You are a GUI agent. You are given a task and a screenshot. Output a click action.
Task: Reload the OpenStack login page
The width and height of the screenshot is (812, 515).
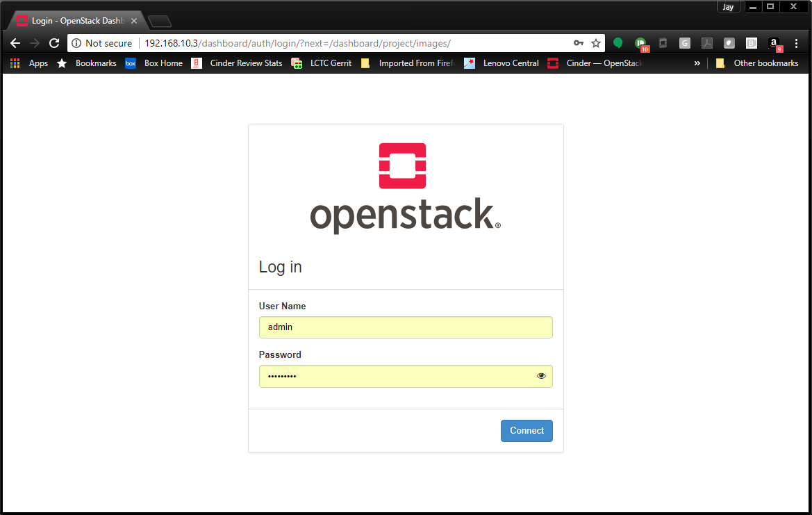point(54,43)
